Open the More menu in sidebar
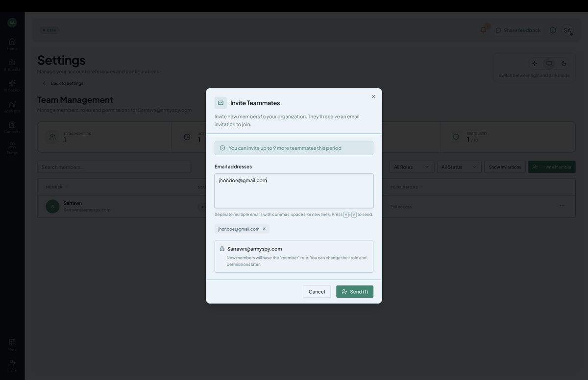Screen dimensions: 588x380 pos(12,345)
